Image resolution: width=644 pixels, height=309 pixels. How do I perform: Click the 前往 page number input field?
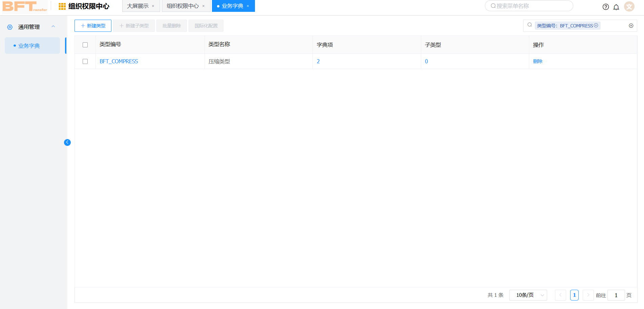[x=616, y=295]
